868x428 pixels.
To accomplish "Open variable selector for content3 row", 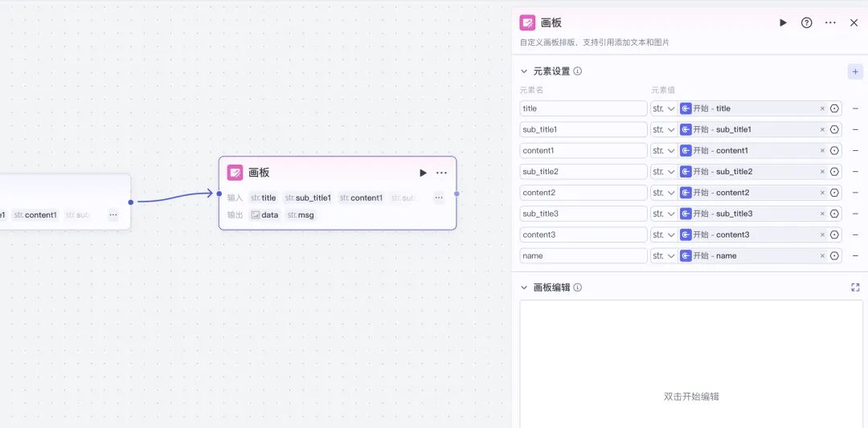I will [x=834, y=234].
